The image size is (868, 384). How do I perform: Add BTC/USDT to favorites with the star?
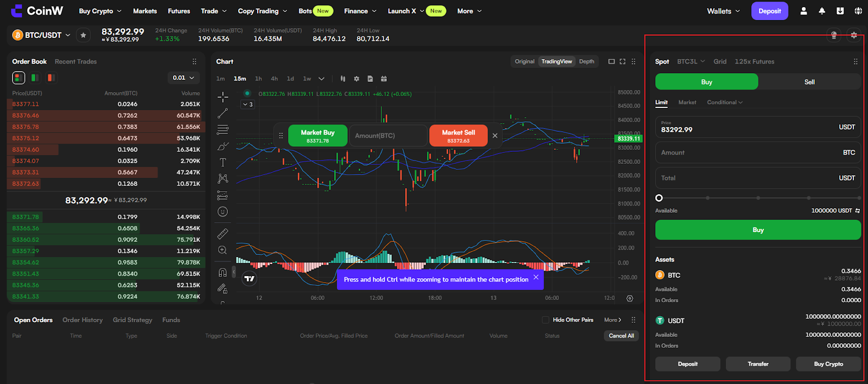pyautogui.click(x=83, y=35)
